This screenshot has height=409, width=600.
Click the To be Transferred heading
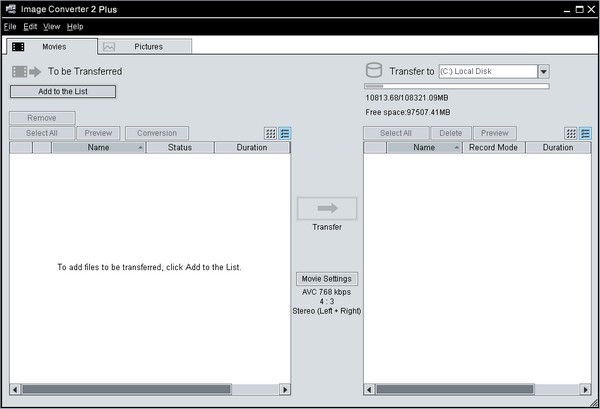click(x=85, y=72)
